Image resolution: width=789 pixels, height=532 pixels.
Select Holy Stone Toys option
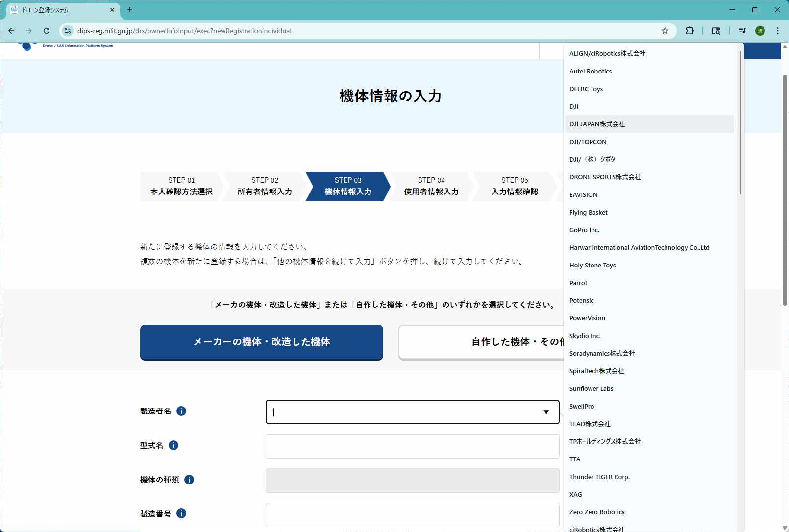click(650, 265)
